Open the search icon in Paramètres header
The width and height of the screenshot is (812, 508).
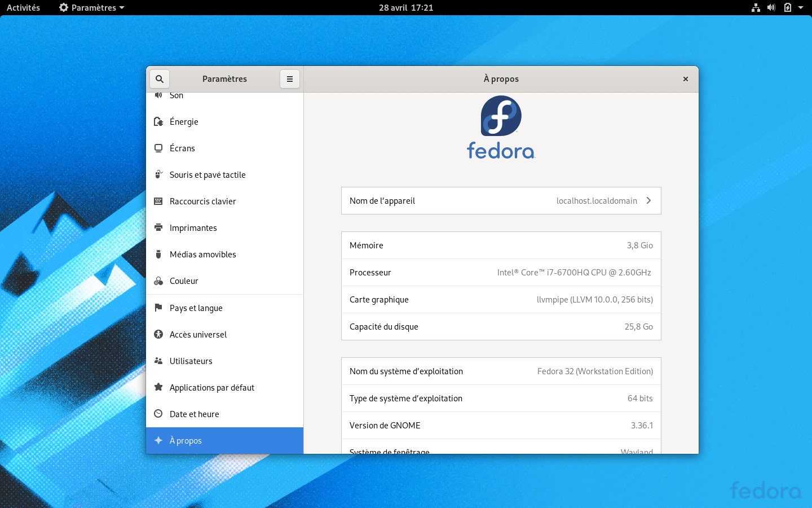click(160, 79)
